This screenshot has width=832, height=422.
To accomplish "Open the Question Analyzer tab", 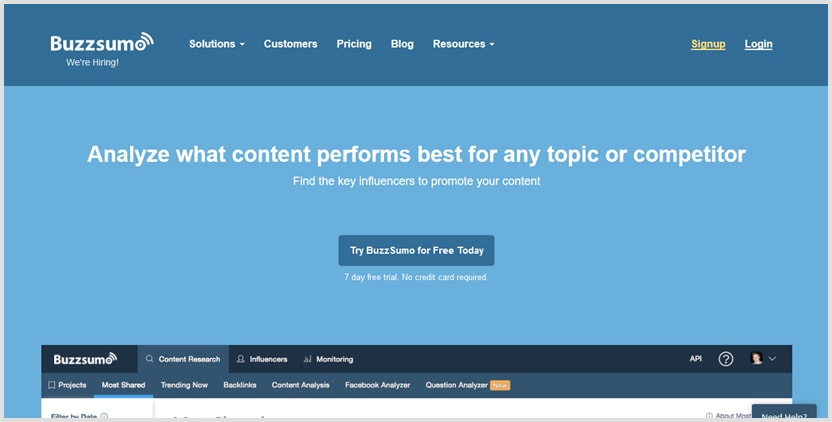I will click(x=456, y=385).
